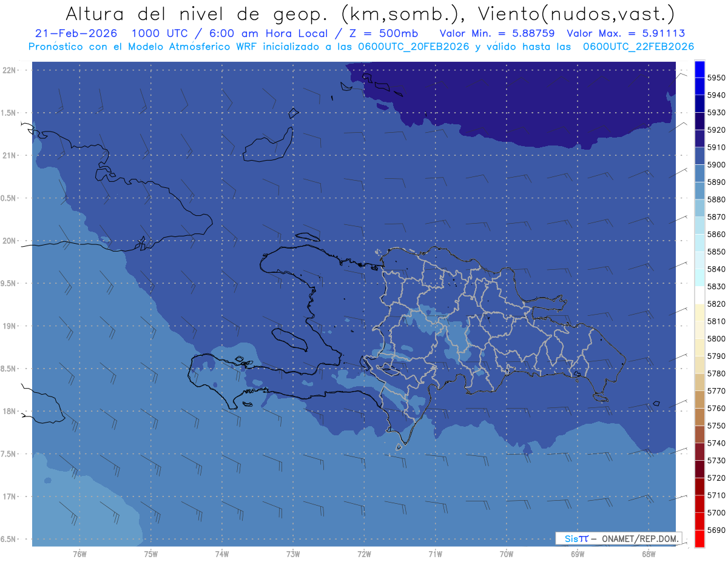Click the colorbar swatch between 5720 and 5730
Image resolution: width=728 pixels, height=562 pixels.
point(699,469)
